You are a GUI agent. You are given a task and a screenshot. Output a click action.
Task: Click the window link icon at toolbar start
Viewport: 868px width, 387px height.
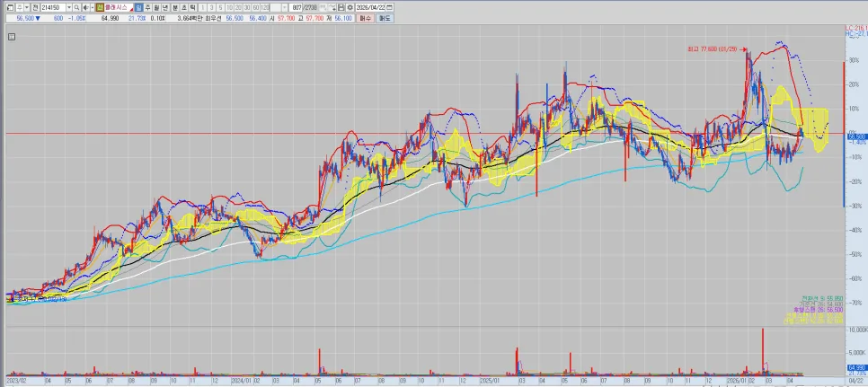(10, 8)
